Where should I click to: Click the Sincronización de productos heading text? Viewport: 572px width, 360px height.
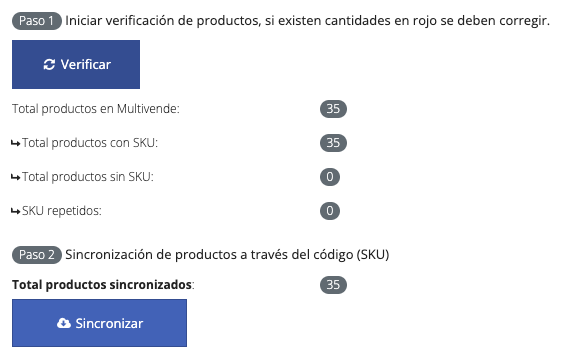pyautogui.click(x=227, y=255)
